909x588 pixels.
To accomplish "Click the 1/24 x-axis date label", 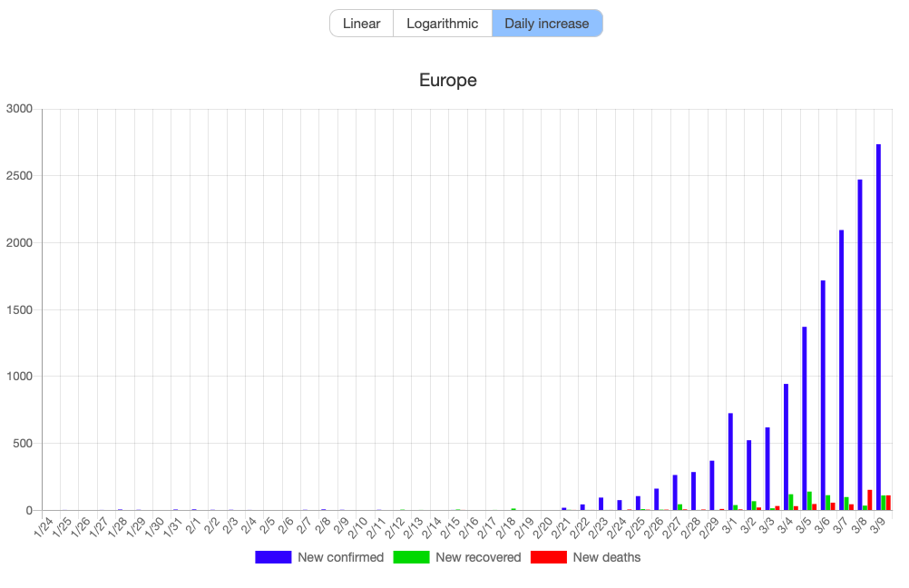I will click(44, 526).
